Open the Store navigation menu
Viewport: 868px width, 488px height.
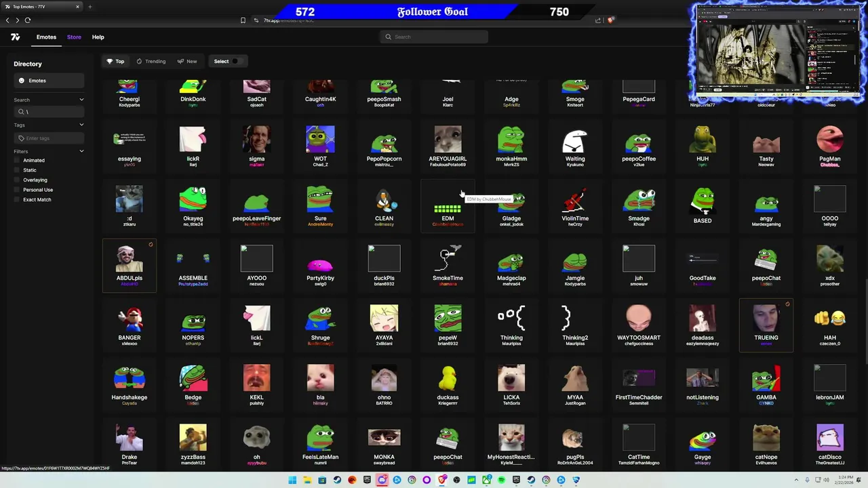pyautogui.click(x=74, y=37)
